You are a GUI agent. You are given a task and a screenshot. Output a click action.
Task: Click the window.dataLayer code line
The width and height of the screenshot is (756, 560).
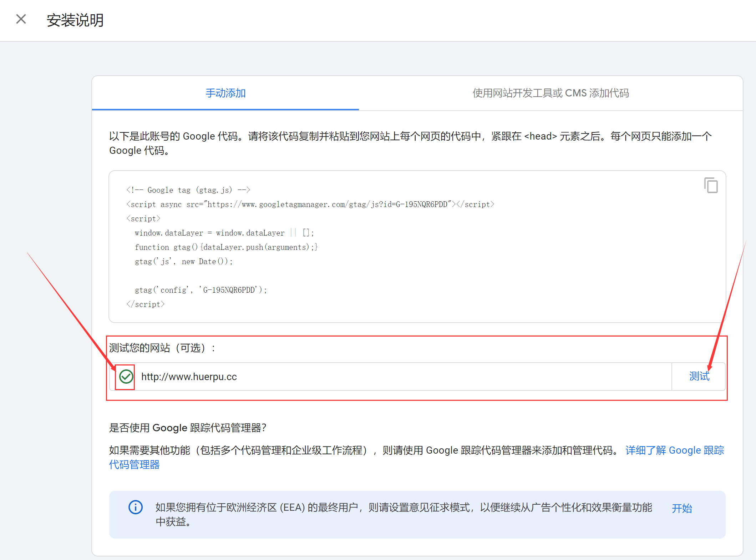(224, 233)
